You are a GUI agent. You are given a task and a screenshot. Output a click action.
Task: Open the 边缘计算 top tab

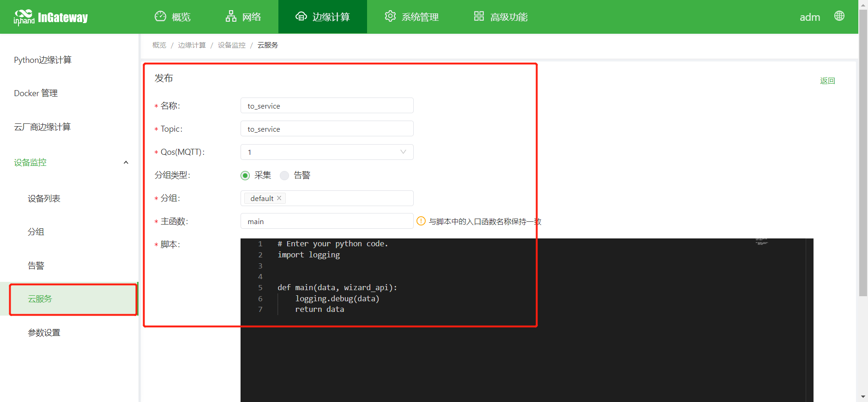pos(323,17)
